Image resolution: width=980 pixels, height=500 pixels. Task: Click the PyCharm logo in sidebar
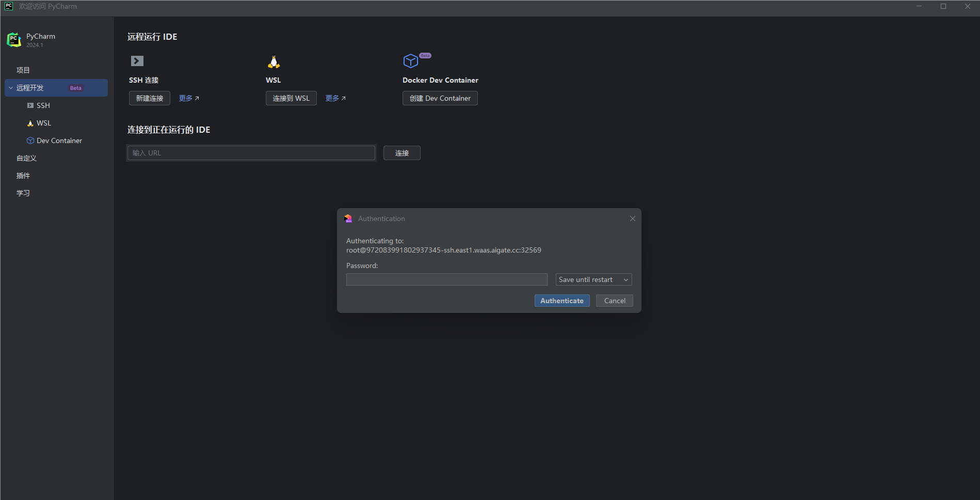14,40
